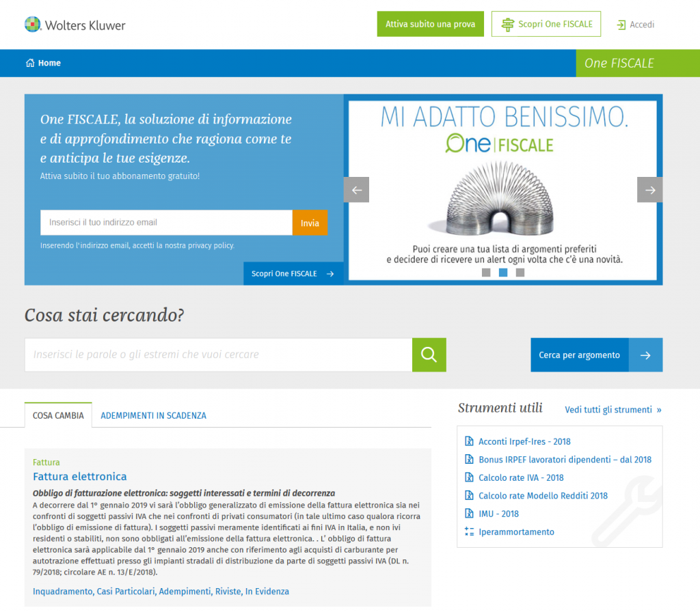Open the Fattura elettronica article title
The height and width of the screenshot is (612, 700).
[x=80, y=476]
